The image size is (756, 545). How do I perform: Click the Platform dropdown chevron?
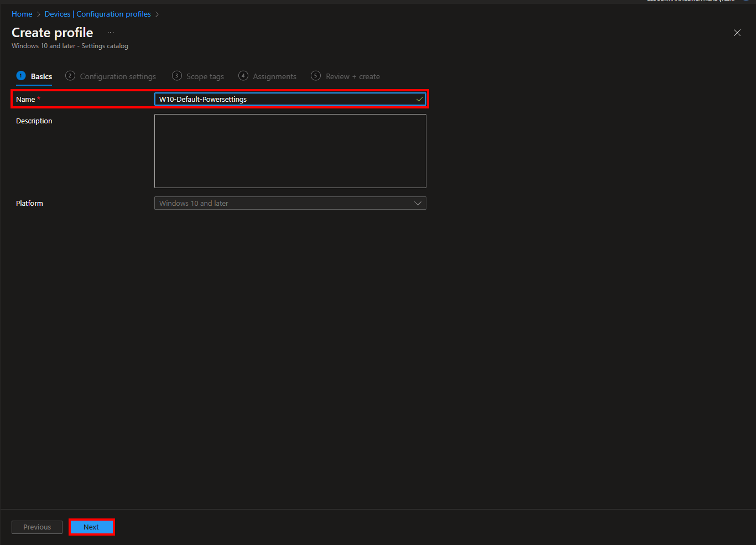(x=418, y=203)
